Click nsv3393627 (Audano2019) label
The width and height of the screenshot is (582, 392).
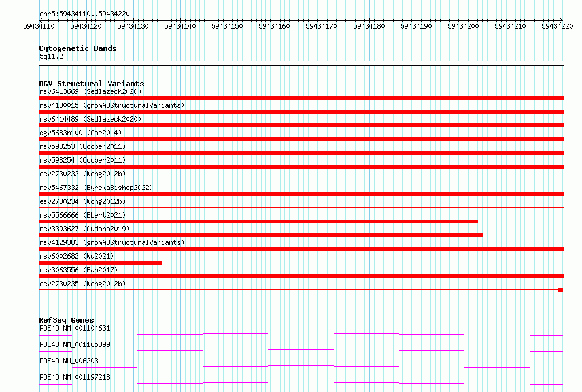tap(84, 229)
